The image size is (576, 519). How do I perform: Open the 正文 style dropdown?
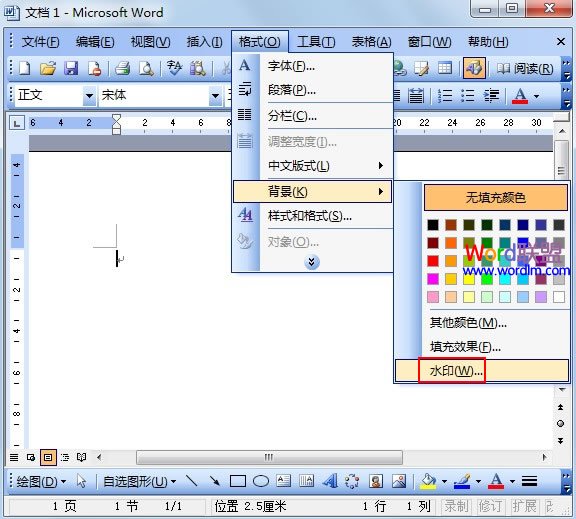click(89, 96)
